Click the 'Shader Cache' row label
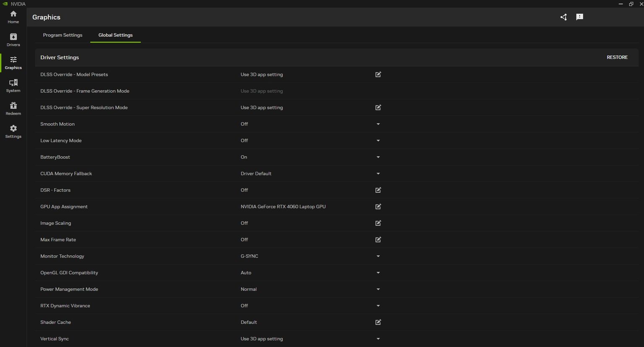This screenshot has width=644, height=347. point(56,322)
